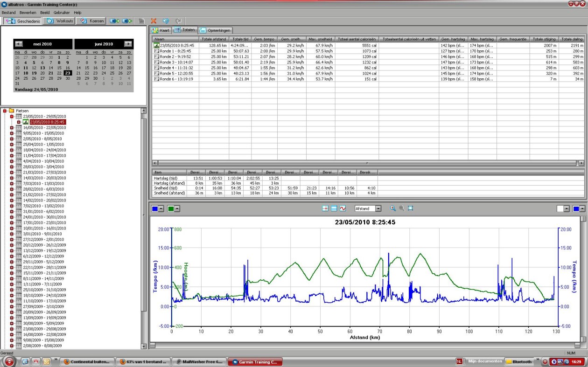Click the blue undo arrow icon
This screenshot has height=367, width=588.
(x=166, y=21)
